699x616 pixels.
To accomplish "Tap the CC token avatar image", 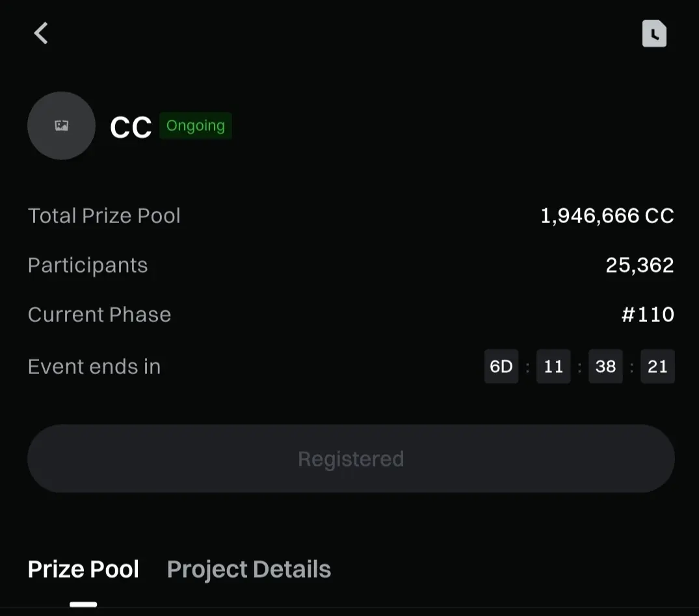I will (x=61, y=126).
